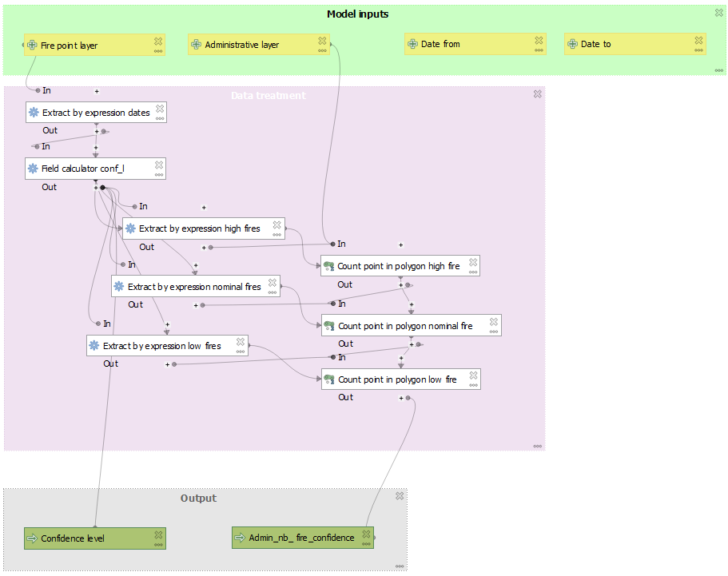
Task: Remove the Date from input with its X
Action: [x=539, y=40]
